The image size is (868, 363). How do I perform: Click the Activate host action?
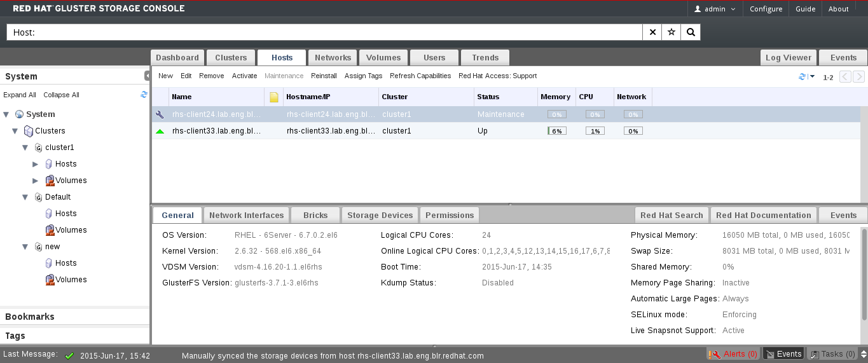click(x=244, y=76)
